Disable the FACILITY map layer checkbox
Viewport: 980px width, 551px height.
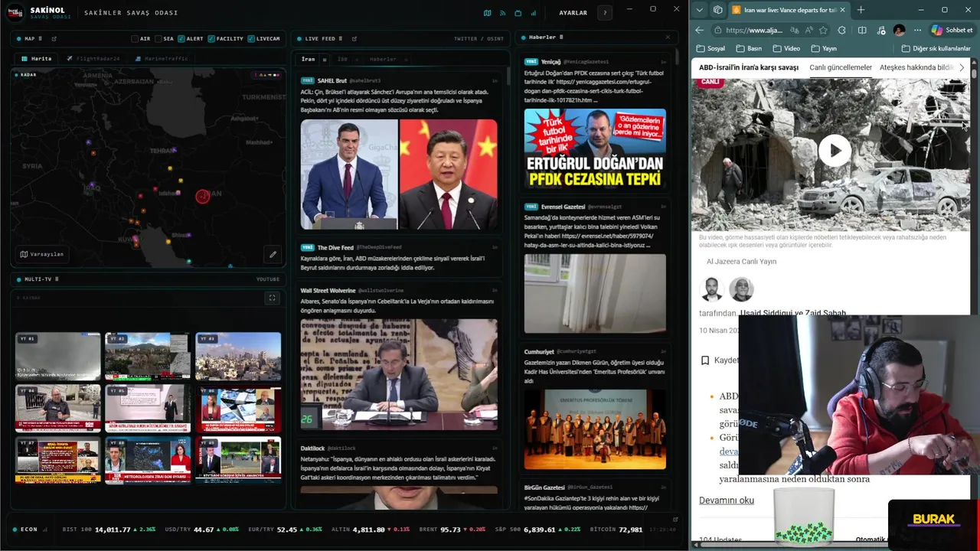pos(211,38)
